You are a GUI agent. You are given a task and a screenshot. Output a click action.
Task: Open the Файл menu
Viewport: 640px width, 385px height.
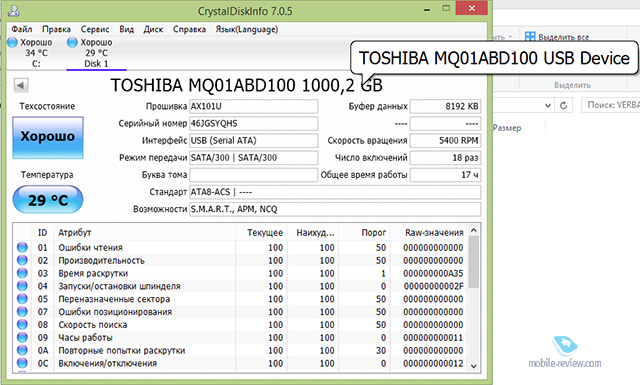(x=22, y=29)
